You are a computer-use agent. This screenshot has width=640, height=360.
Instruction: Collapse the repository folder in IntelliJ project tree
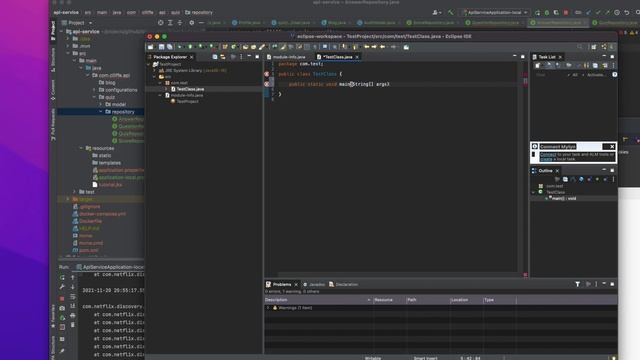coord(100,112)
